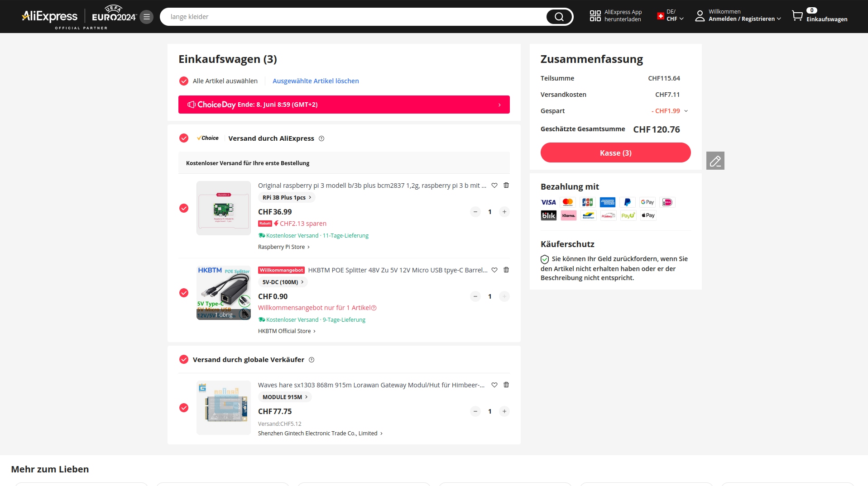
Task: Click the QR code app download icon
Action: (595, 16)
